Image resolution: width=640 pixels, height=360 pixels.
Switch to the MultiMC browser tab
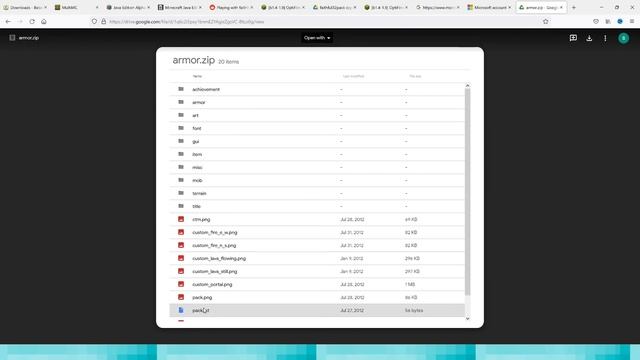pyautogui.click(x=76, y=7)
